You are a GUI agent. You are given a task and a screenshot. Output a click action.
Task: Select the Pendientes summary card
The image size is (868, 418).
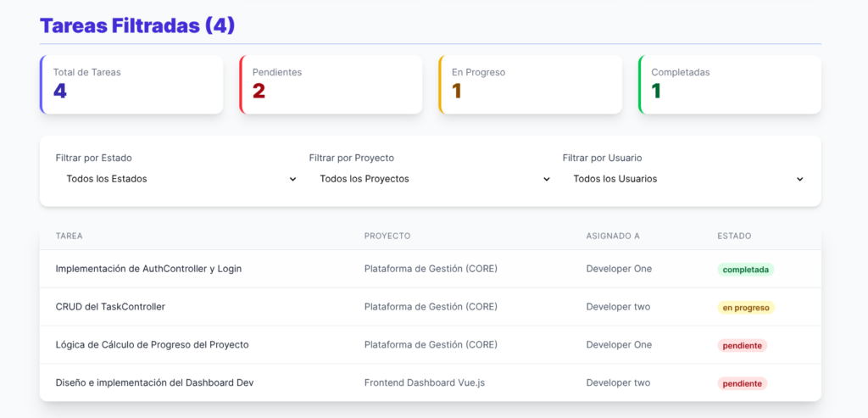pos(331,85)
